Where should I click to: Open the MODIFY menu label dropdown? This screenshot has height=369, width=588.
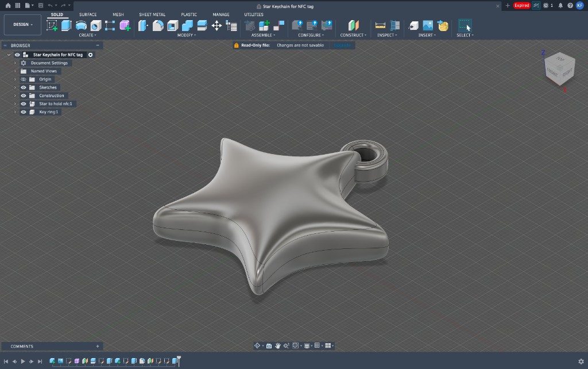[x=187, y=35]
